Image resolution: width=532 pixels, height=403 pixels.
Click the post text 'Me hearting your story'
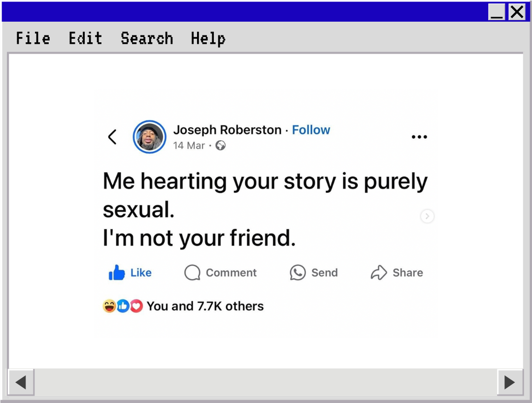(219, 182)
